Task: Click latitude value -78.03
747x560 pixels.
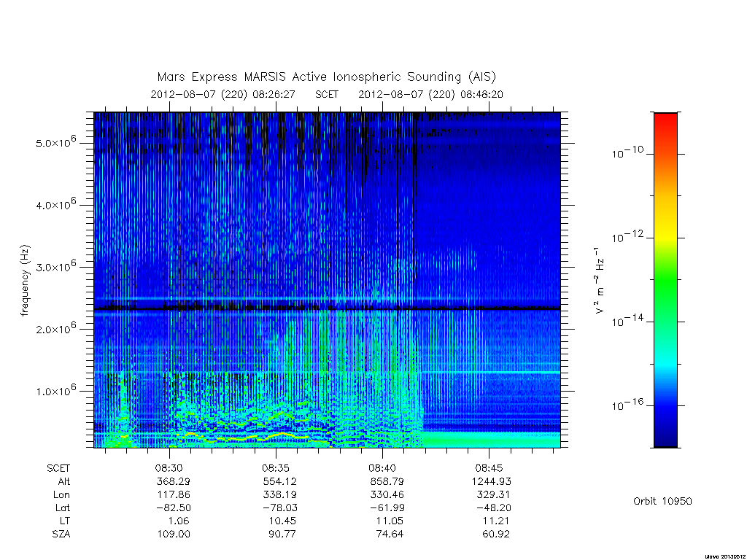Action: [280, 508]
